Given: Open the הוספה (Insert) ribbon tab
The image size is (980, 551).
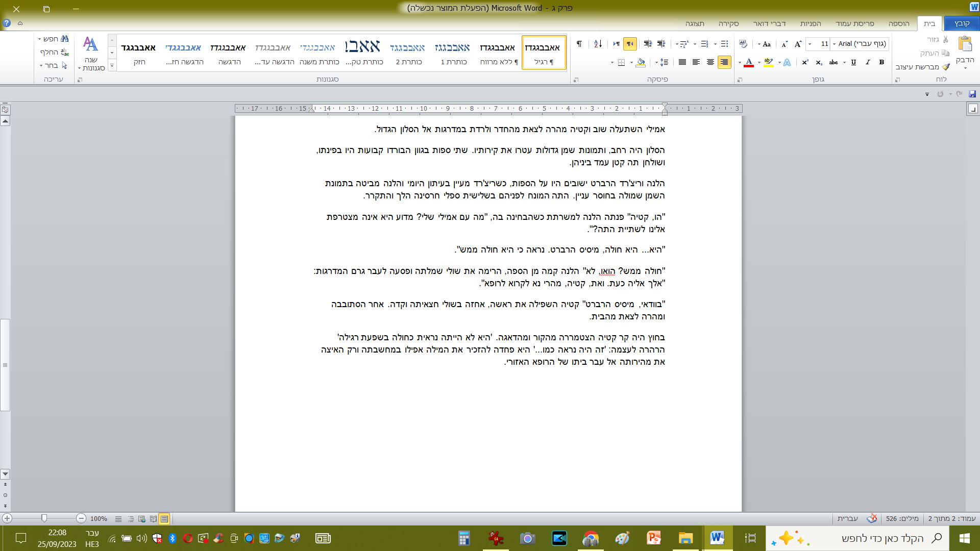Looking at the screenshot, I should point(898,23).
